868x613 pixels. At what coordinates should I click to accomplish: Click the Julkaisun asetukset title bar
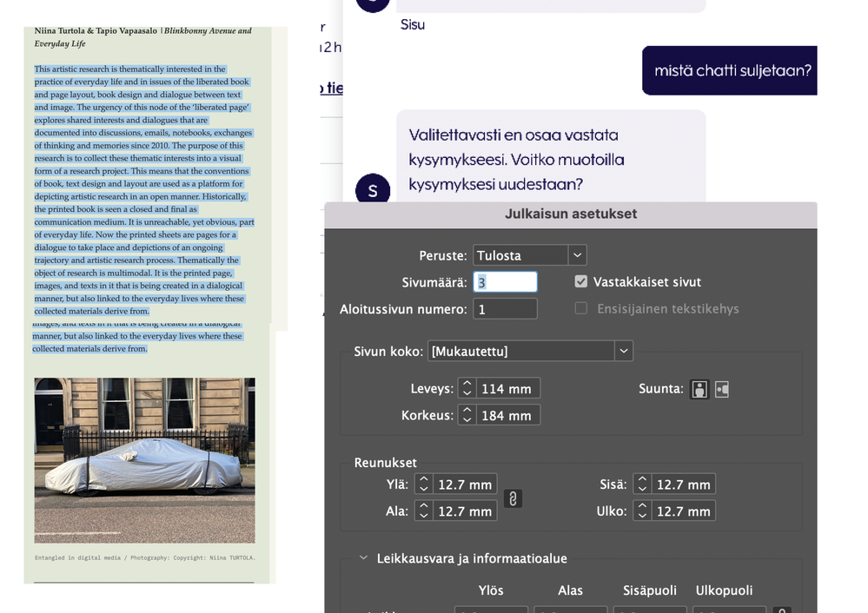(x=570, y=214)
